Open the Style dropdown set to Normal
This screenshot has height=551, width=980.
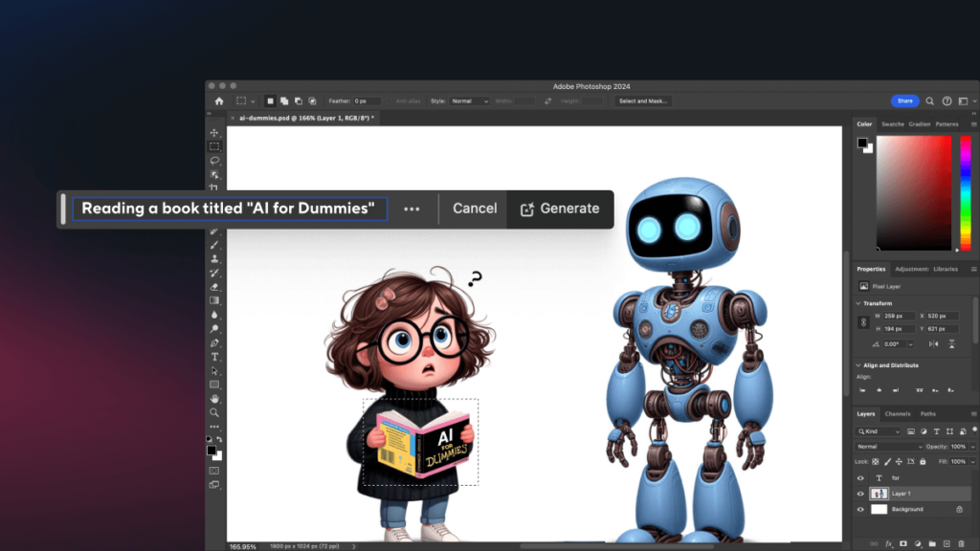469,101
